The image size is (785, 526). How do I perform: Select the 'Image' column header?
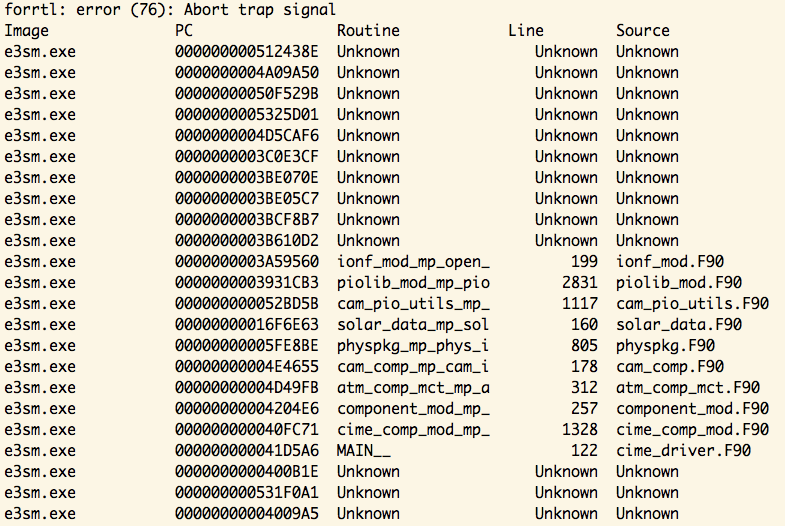(x=27, y=31)
